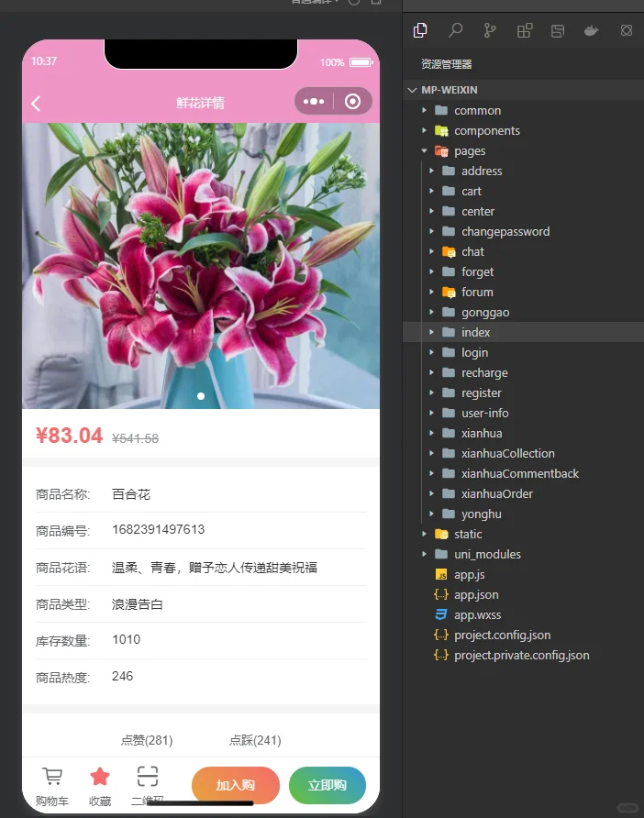Select the index folder row
Viewport: 644px width, 818px height.
point(524,332)
